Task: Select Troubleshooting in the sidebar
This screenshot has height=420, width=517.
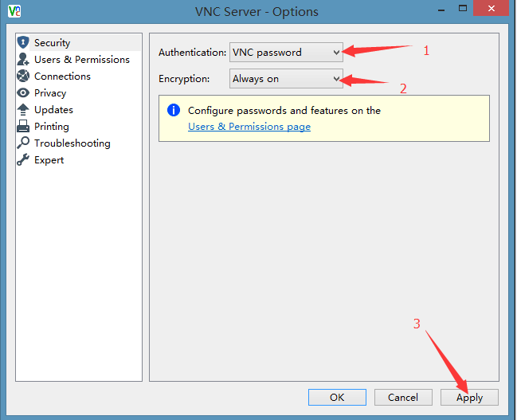Action: [72, 143]
